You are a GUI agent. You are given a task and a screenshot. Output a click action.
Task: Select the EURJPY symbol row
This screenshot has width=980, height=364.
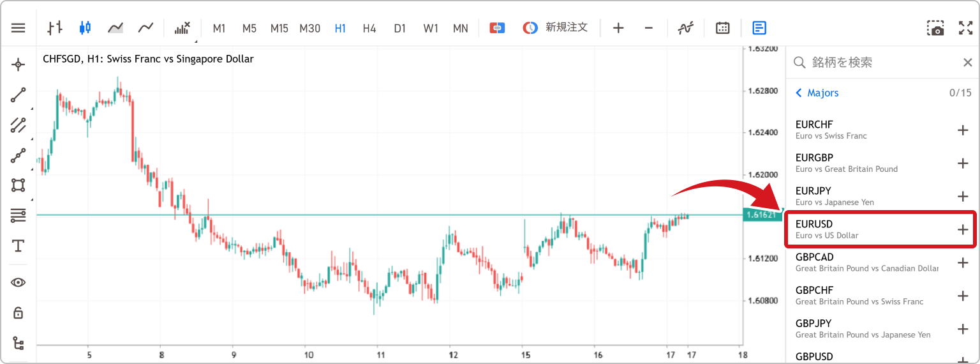coord(882,196)
